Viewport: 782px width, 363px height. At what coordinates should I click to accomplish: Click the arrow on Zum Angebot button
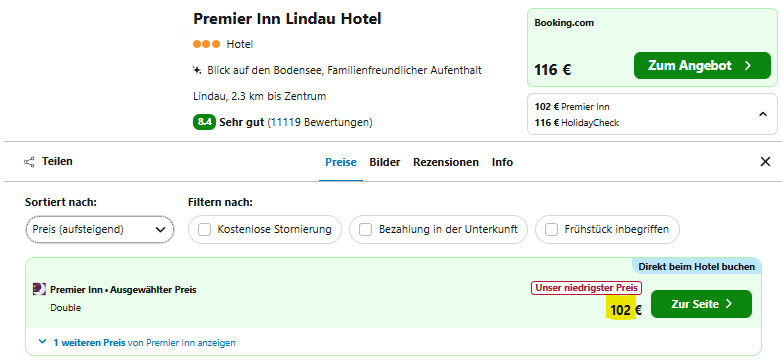point(748,66)
